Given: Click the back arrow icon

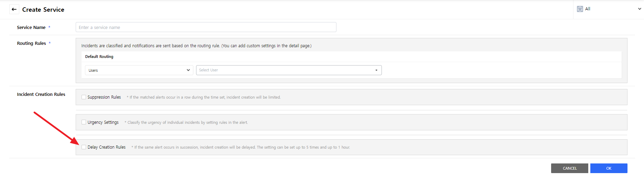Looking at the screenshot, I should (x=14, y=9).
